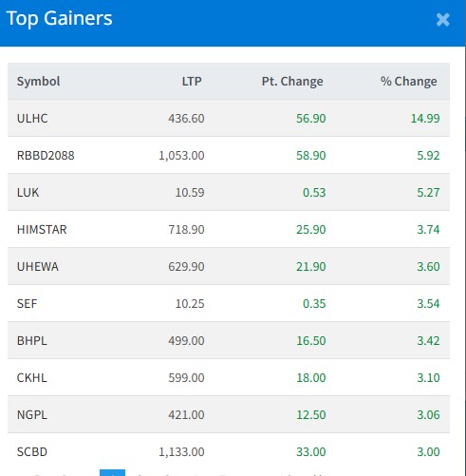Select the BHPL symbol

coord(32,341)
